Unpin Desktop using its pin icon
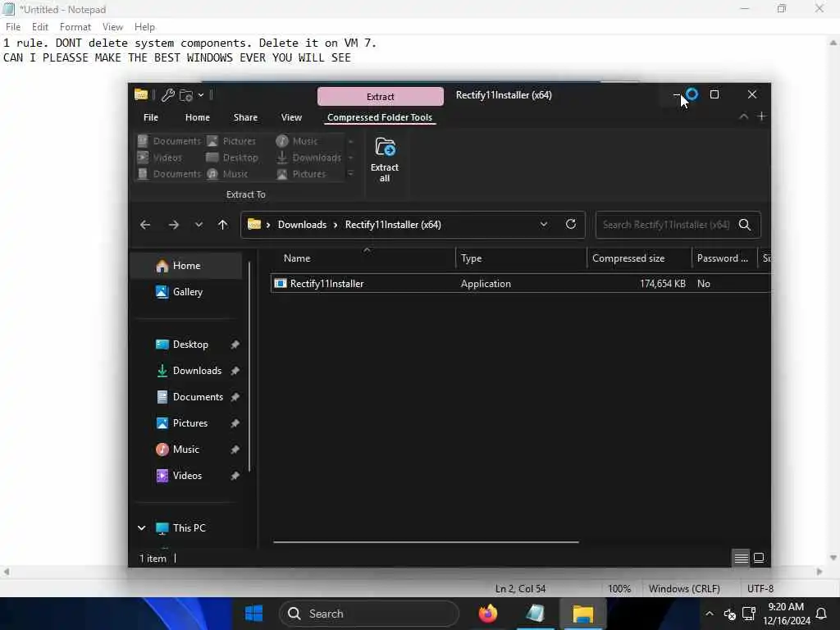 coord(235,345)
